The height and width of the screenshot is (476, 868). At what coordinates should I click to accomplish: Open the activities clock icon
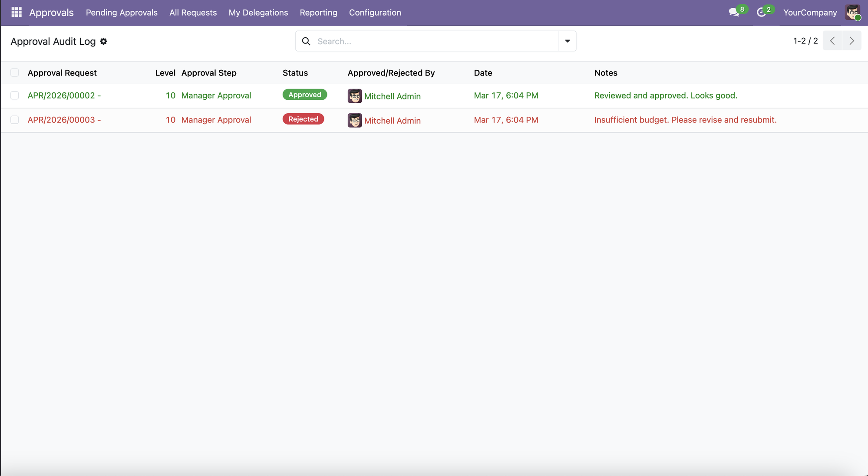click(762, 12)
